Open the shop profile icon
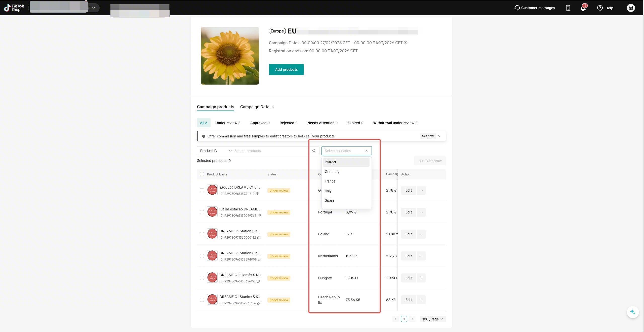This screenshot has height=332, width=644. click(x=631, y=8)
